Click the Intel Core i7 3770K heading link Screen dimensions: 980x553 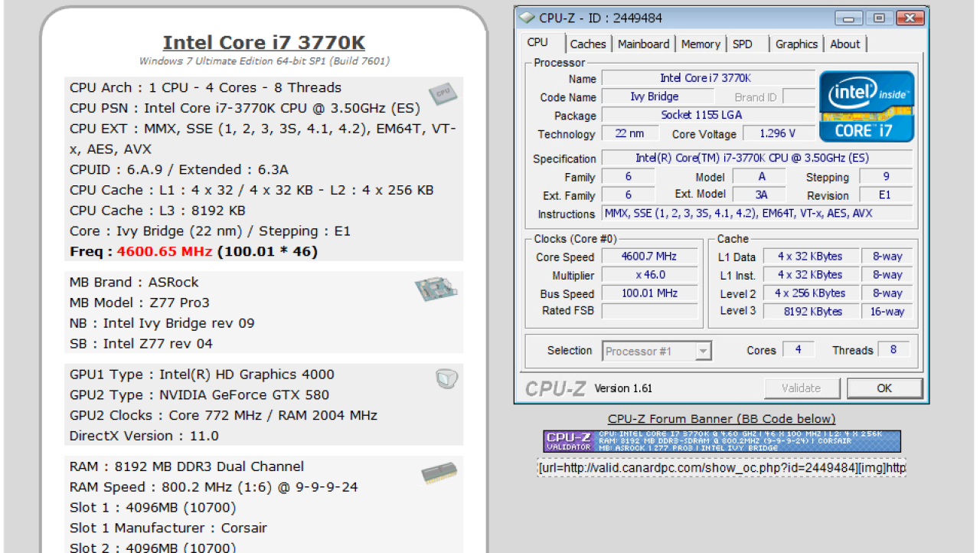pyautogui.click(x=264, y=43)
